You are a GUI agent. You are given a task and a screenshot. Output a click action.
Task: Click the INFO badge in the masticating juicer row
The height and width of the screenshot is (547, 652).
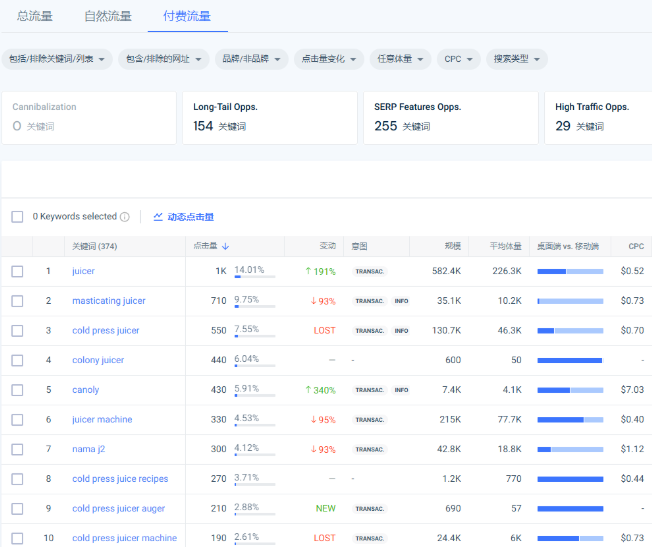[401, 301]
